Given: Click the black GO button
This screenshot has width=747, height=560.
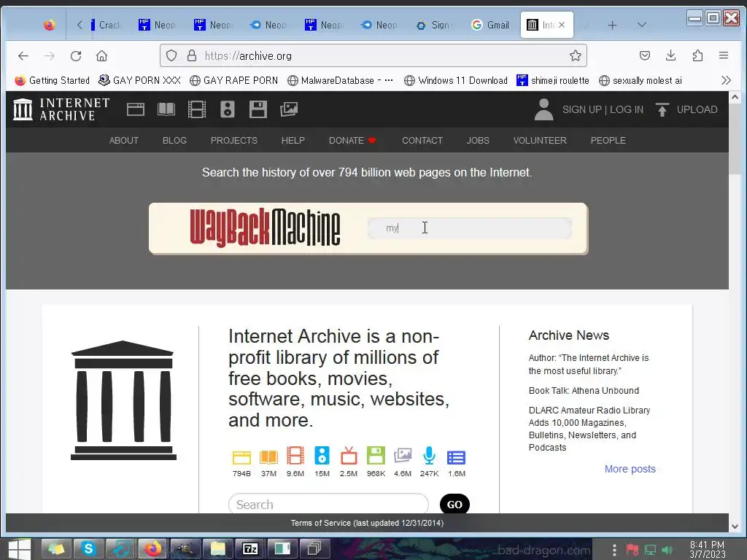Looking at the screenshot, I should click(454, 505).
